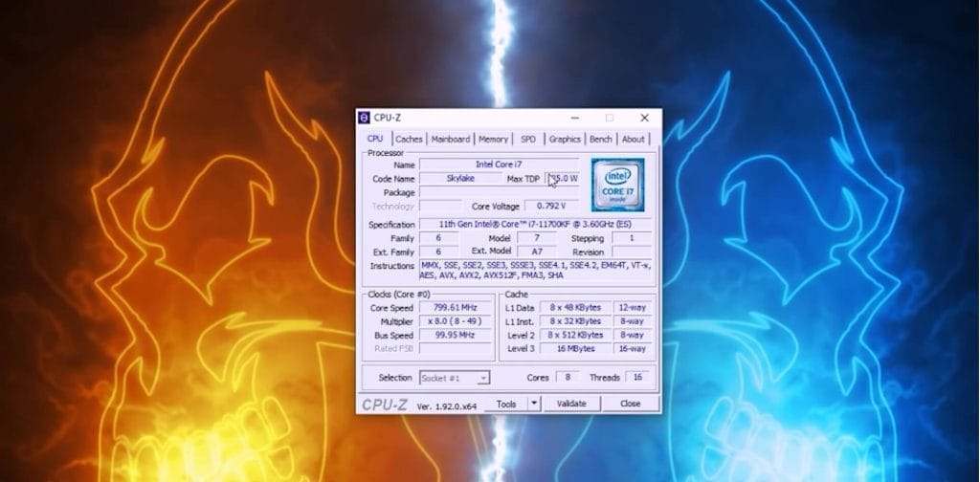Click the Max TDP value field
The width and height of the screenshot is (980, 482).
pyautogui.click(x=563, y=179)
